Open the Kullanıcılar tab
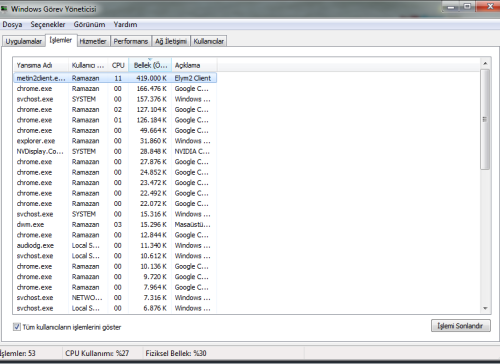The width and height of the screenshot is (500, 364). coord(209,41)
